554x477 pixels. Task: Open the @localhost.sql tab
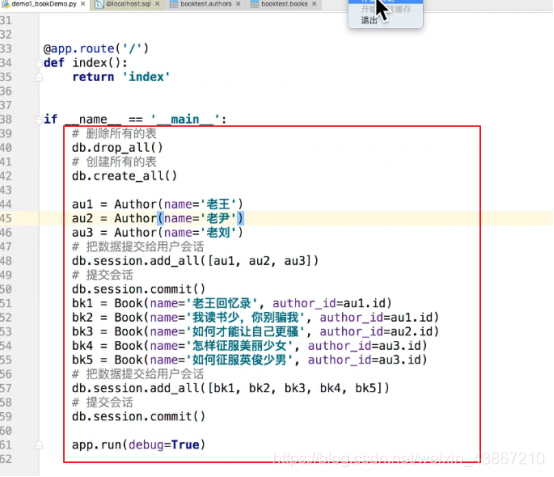(128, 4)
